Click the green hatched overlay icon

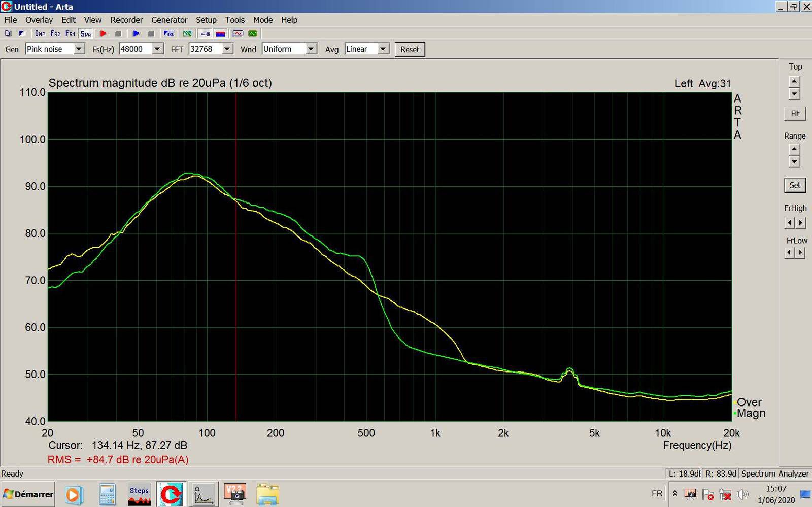point(187,33)
